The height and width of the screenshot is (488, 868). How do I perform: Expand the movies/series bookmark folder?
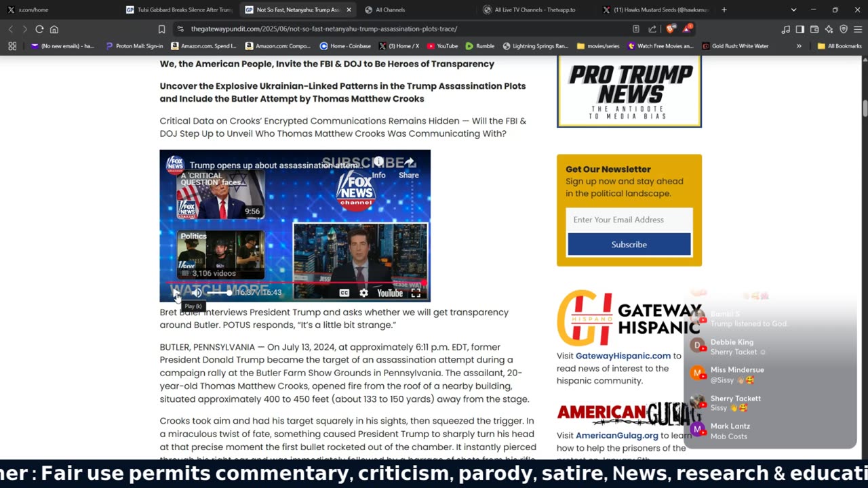coord(598,46)
